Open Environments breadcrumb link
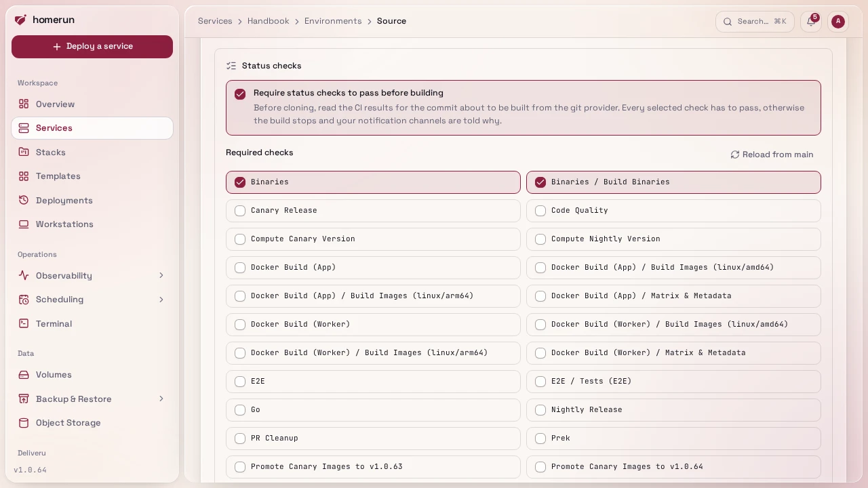Screen dimensions: 868x488 [333, 21]
